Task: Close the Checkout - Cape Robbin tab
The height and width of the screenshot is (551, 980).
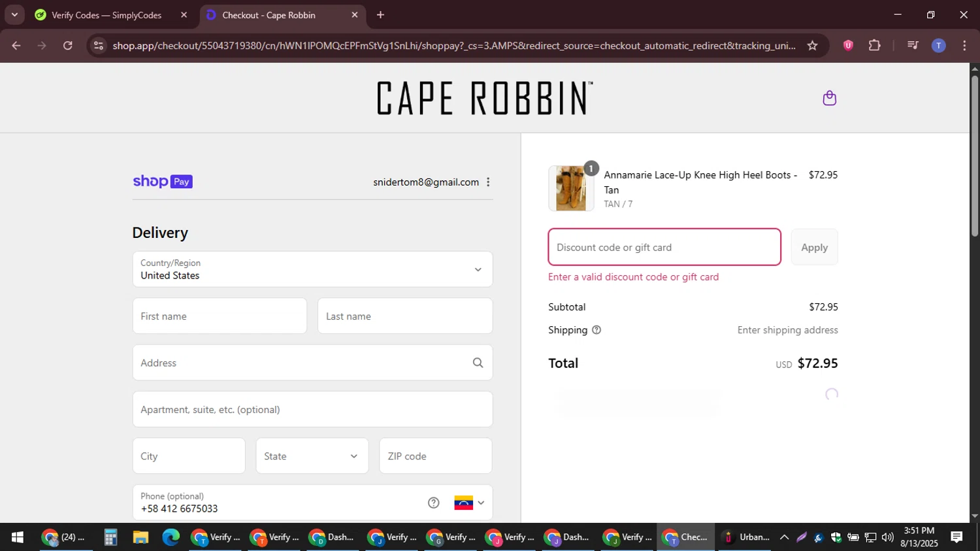Action: click(x=355, y=15)
